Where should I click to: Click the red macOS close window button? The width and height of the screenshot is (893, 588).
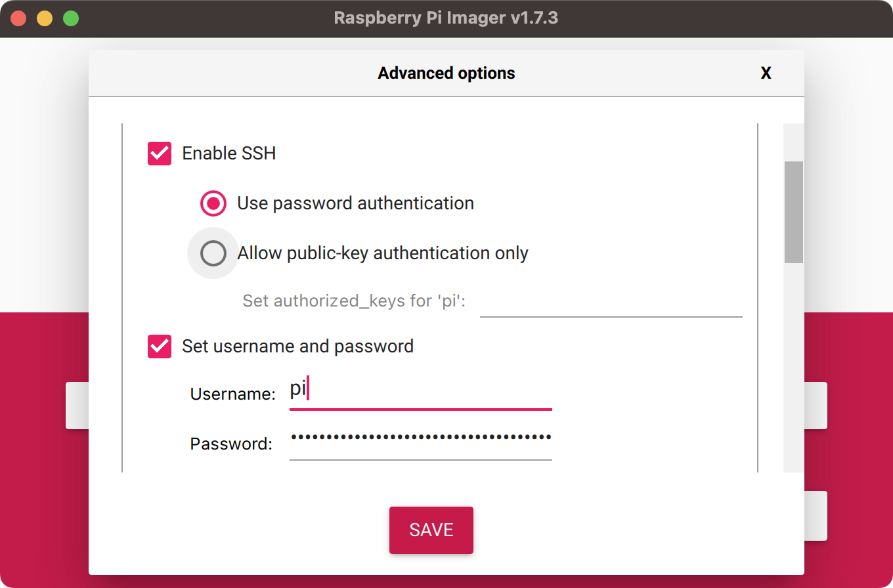pyautogui.click(x=18, y=18)
